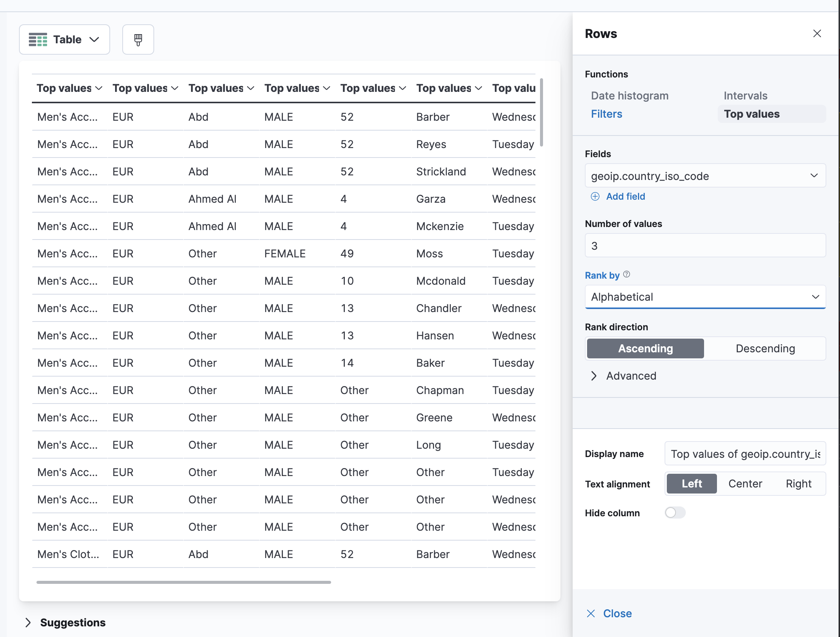Open the Table visualization type picker

[64, 39]
